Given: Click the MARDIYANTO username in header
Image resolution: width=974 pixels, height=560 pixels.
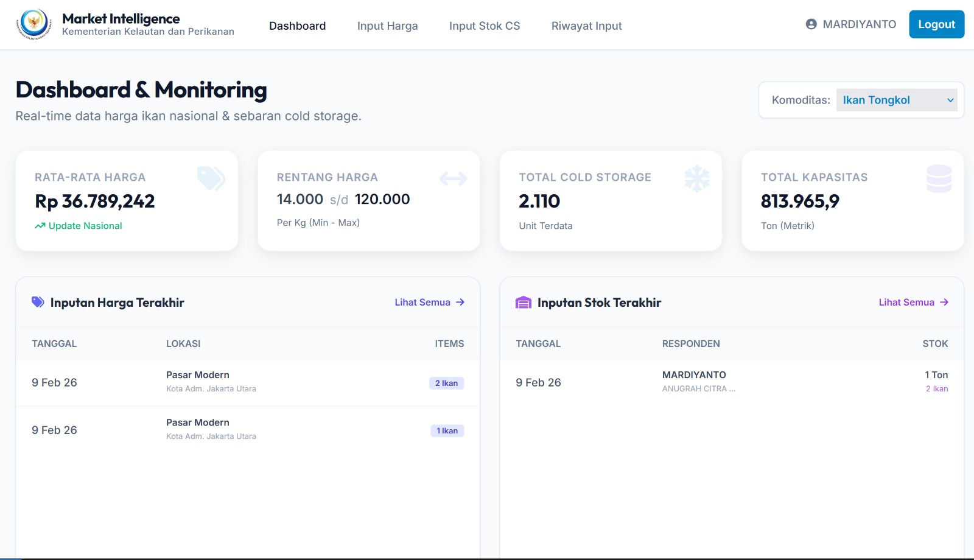Looking at the screenshot, I should [x=859, y=24].
